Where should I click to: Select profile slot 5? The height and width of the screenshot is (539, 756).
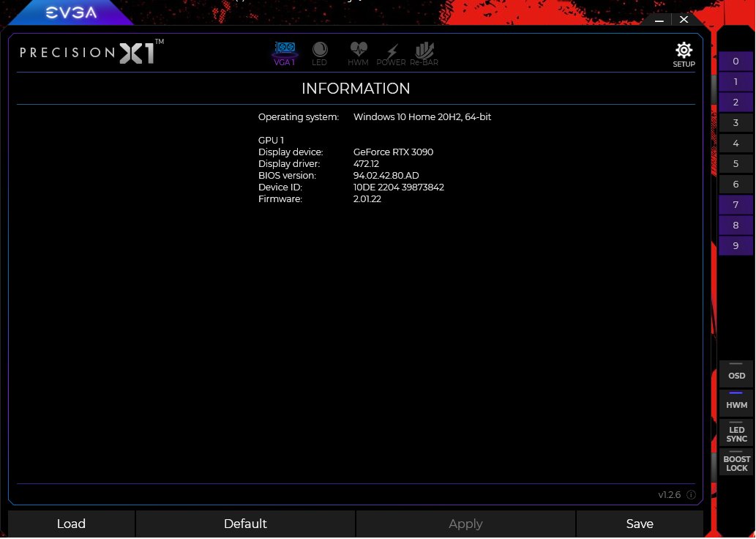coord(736,163)
